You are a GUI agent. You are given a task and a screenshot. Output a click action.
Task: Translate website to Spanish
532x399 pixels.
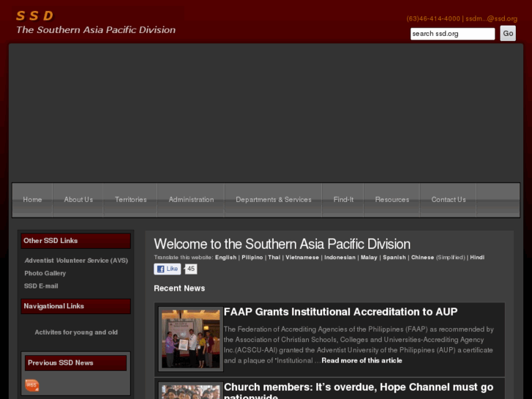tap(394, 258)
